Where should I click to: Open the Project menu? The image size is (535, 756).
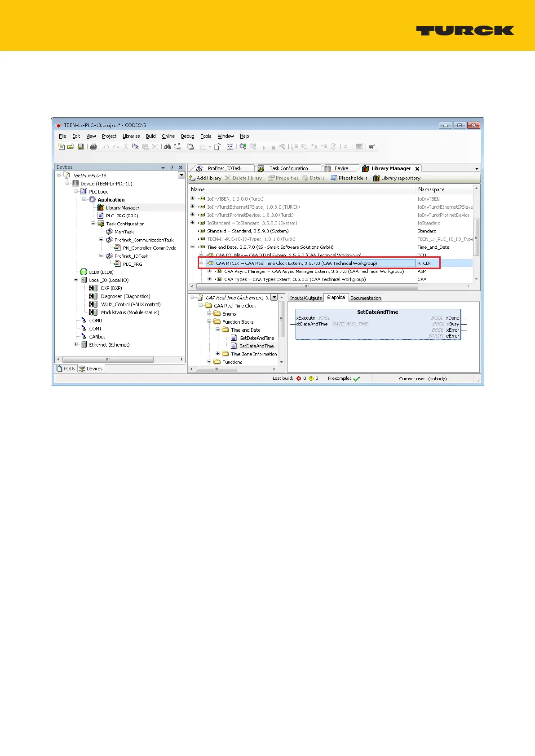109,136
